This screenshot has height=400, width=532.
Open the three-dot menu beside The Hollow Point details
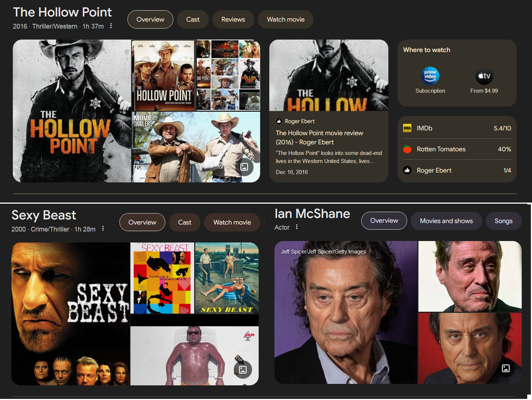click(x=111, y=26)
